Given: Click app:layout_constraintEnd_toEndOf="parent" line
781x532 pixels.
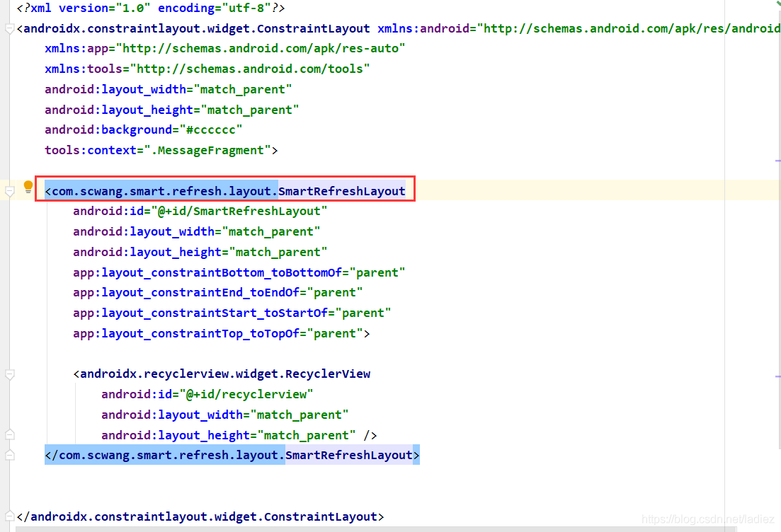Looking at the screenshot, I should 217,293.
